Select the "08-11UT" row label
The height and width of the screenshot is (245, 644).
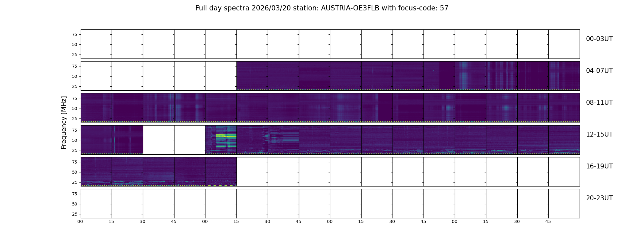tap(599, 103)
